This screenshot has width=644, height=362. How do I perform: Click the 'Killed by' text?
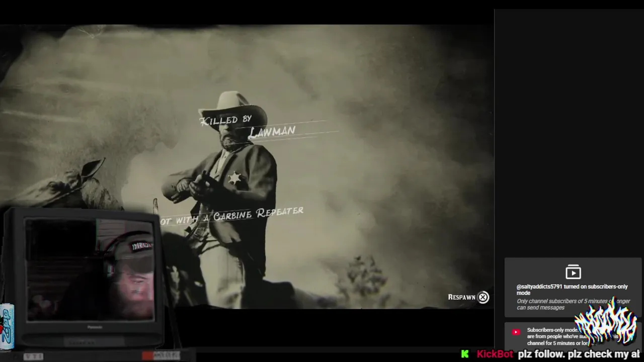tap(225, 120)
